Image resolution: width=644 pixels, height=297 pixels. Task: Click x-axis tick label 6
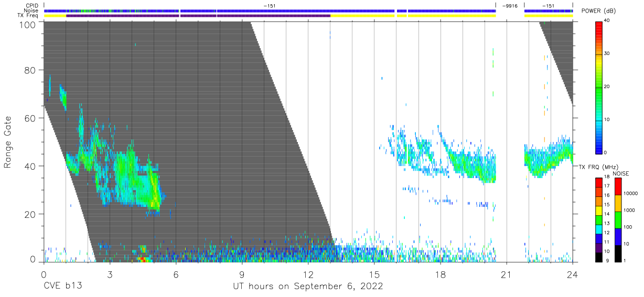[176, 273]
